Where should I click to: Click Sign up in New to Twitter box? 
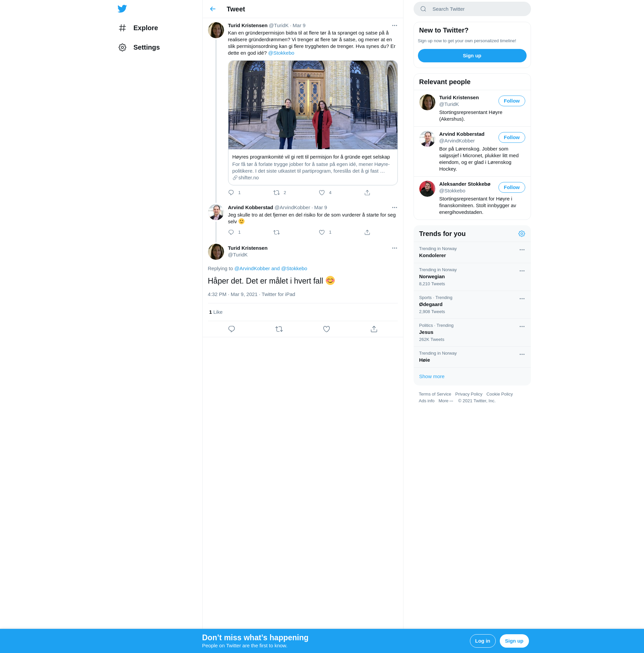(472, 56)
